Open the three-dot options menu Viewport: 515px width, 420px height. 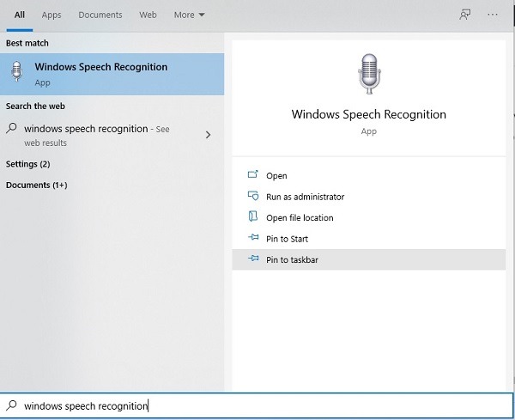click(493, 15)
